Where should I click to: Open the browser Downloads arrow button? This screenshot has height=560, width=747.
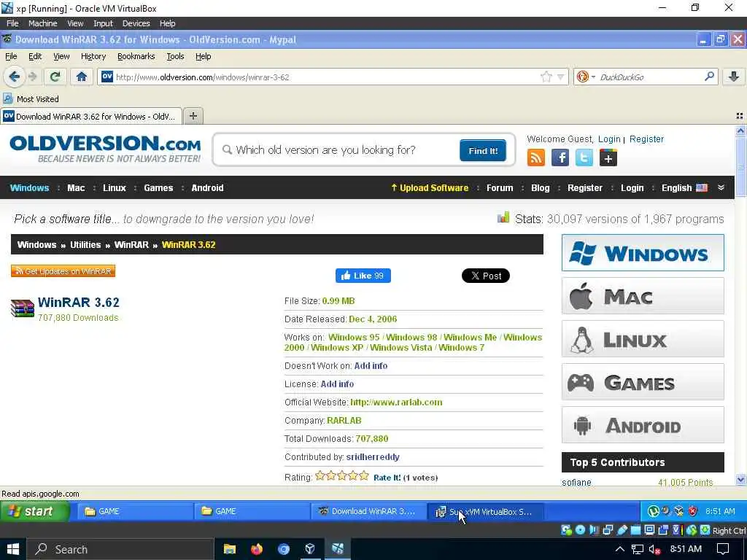click(x=734, y=77)
